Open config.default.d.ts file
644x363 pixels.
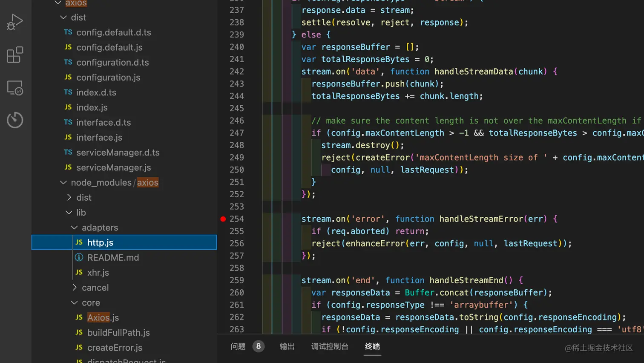pyautogui.click(x=114, y=32)
